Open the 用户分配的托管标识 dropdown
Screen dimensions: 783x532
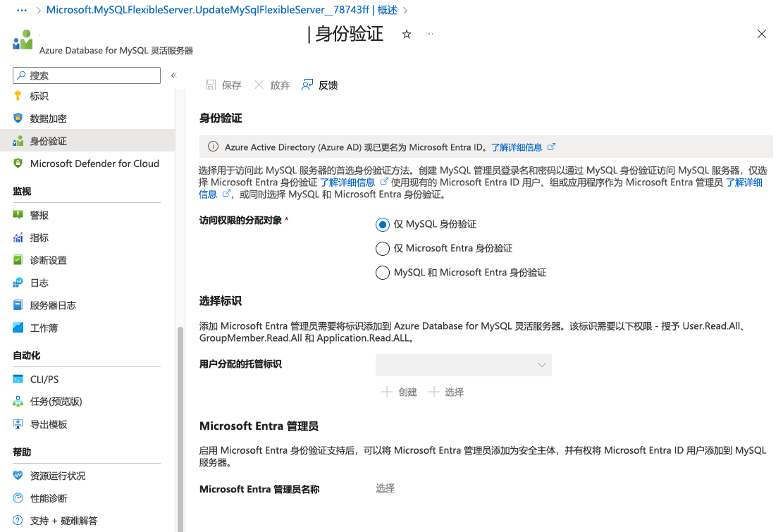(463, 365)
